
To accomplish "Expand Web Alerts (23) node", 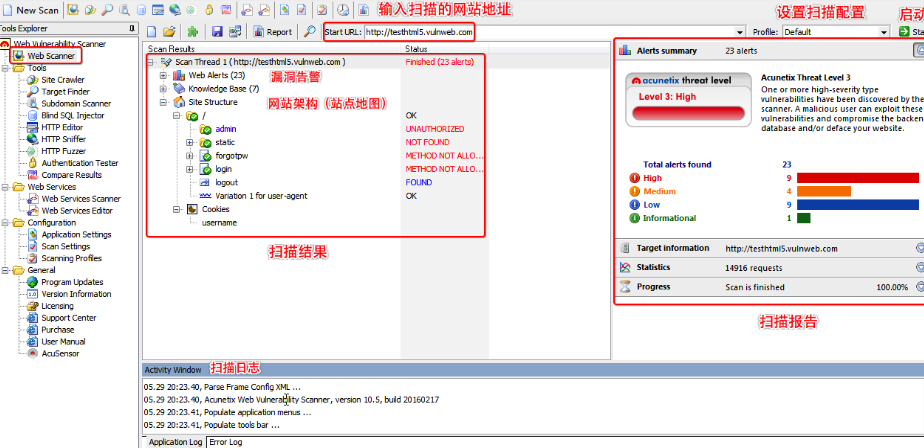I will pos(163,75).
